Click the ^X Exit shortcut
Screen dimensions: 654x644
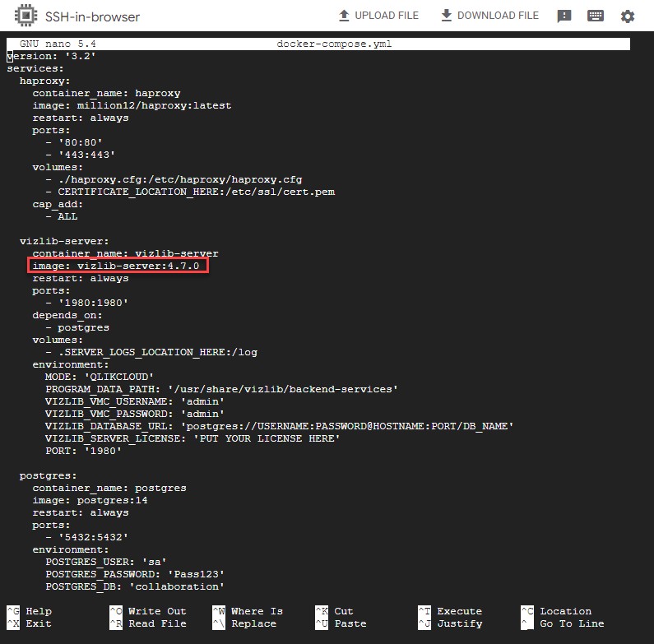tap(29, 624)
